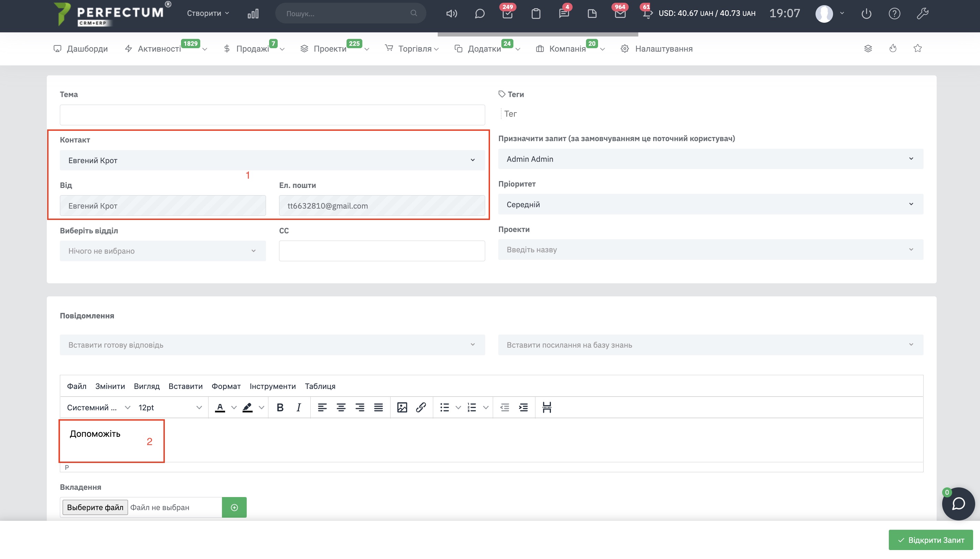
Task: Click the insert link icon
Action: 420,407
